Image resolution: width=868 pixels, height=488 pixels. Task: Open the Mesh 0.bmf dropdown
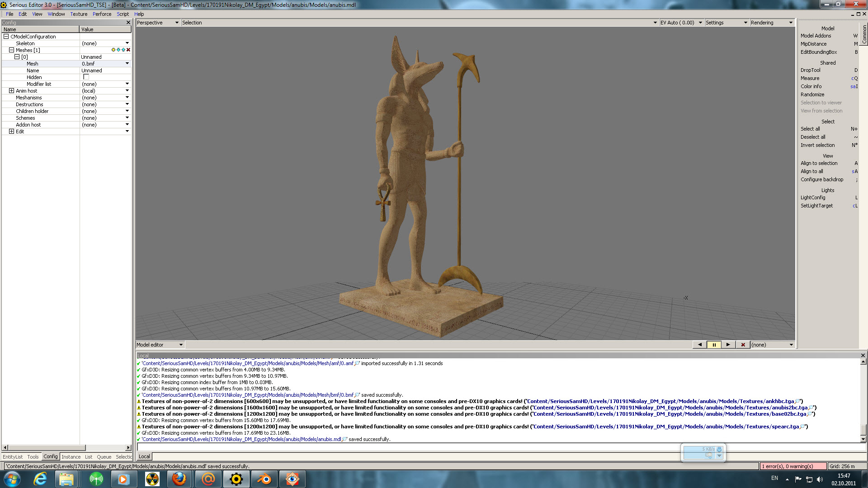(x=127, y=64)
